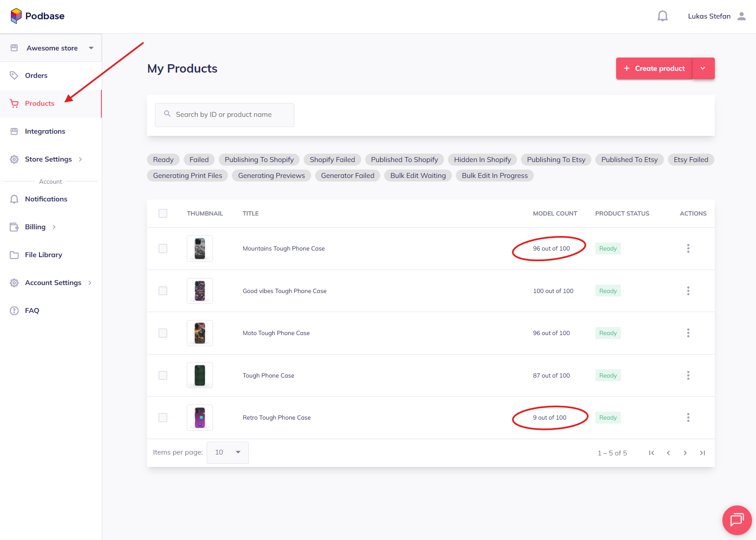Open the user profile avatar icon
756x540 pixels.
741,16
